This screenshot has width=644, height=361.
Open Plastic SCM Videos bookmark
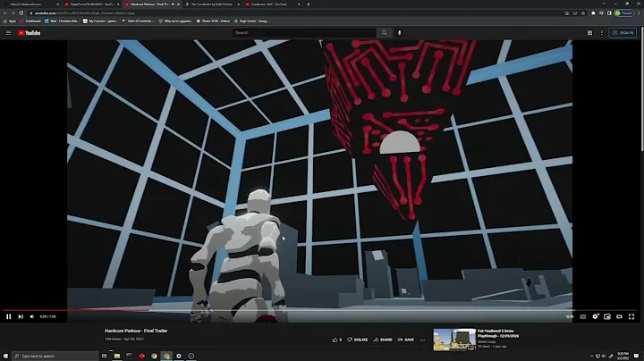(x=213, y=21)
